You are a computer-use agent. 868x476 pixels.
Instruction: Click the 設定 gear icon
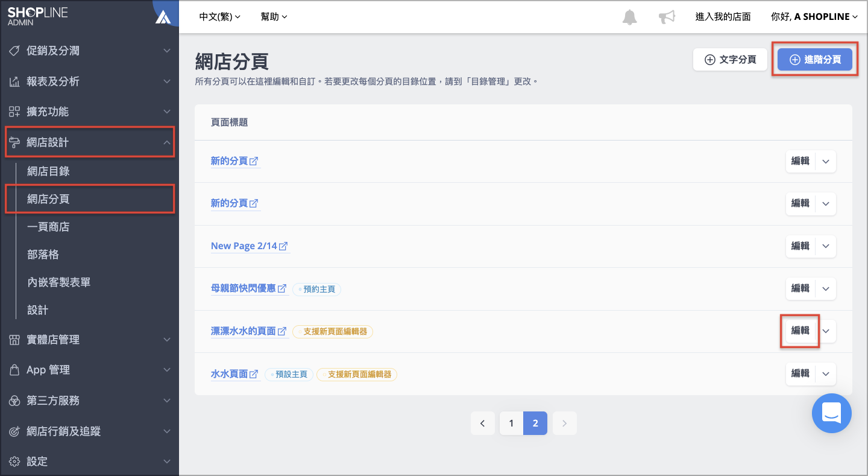coord(14,462)
